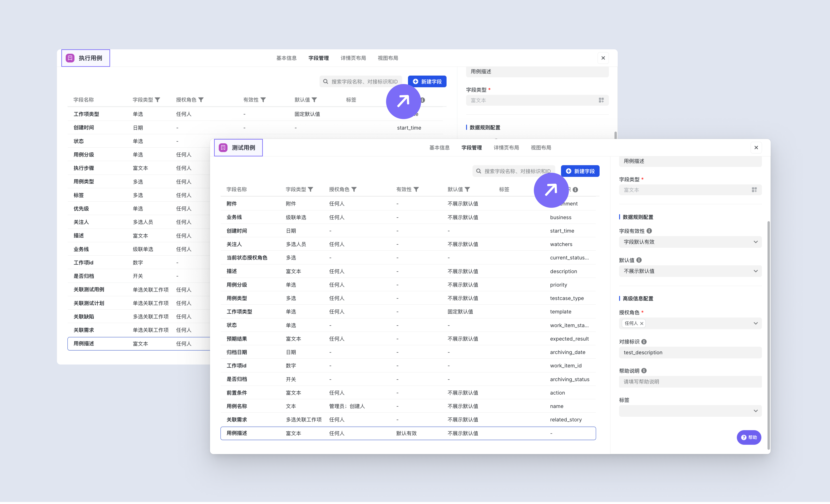830x504 pixels.
Task: Open the 字段有效性 dropdown showing 字段默认有效
Action: [690, 242]
